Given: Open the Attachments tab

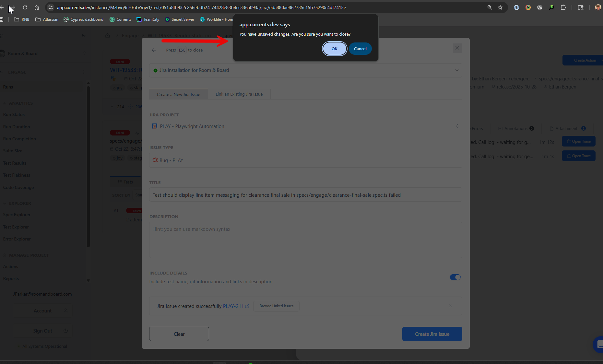Looking at the screenshot, I should coord(567,129).
